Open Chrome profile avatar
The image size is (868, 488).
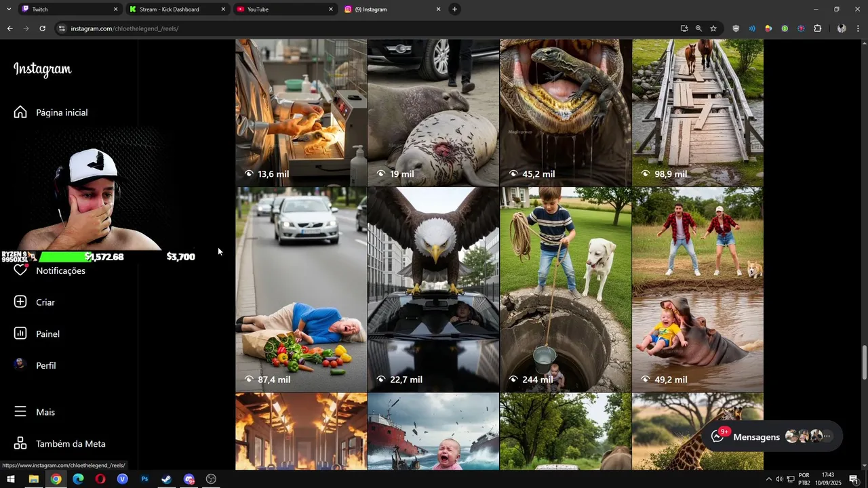(842, 28)
